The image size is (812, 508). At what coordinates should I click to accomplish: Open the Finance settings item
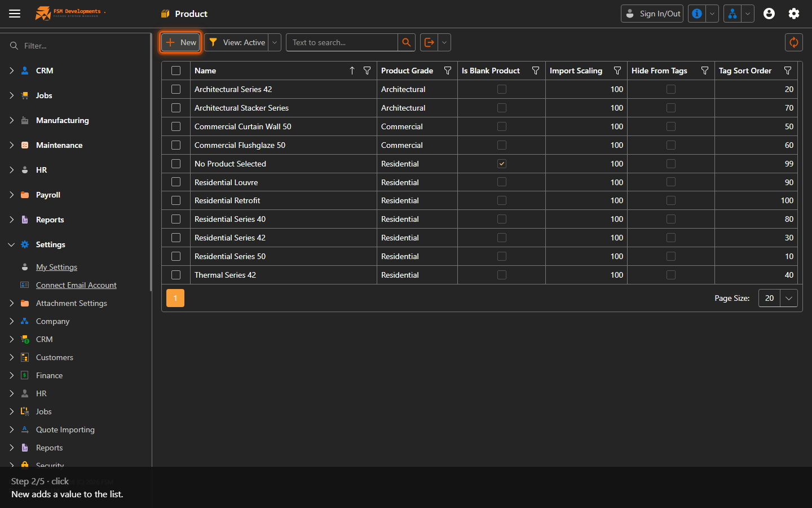[49, 375]
